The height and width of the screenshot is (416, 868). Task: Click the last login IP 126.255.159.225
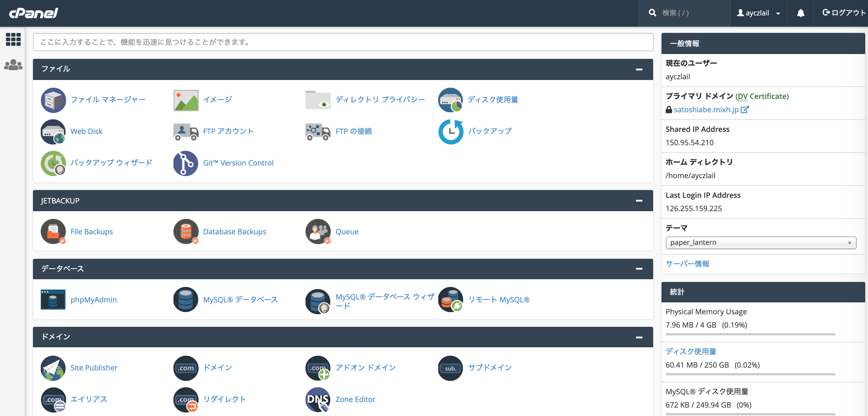[694, 208]
